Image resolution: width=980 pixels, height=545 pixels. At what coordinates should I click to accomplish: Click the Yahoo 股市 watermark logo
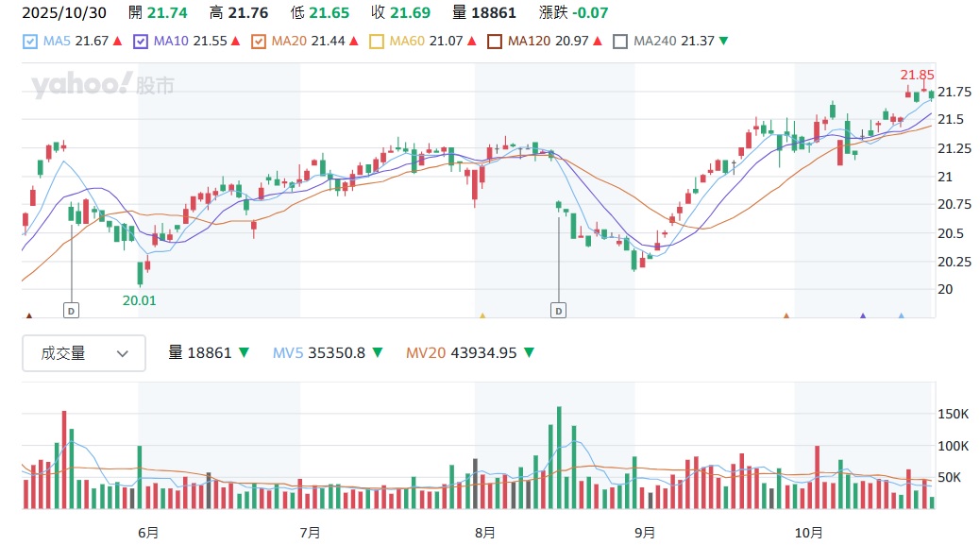(x=103, y=86)
